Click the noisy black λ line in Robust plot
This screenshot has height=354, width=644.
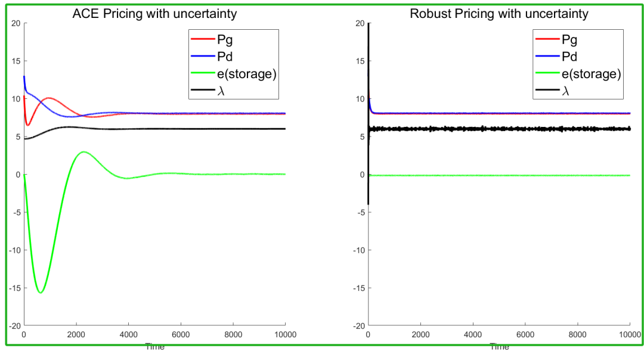499,129
